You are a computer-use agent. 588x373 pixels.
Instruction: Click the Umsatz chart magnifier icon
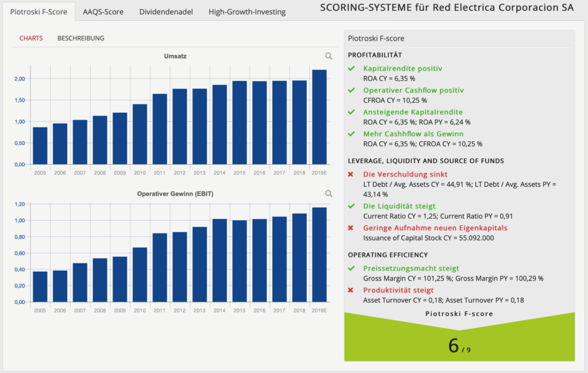click(328, 56)
